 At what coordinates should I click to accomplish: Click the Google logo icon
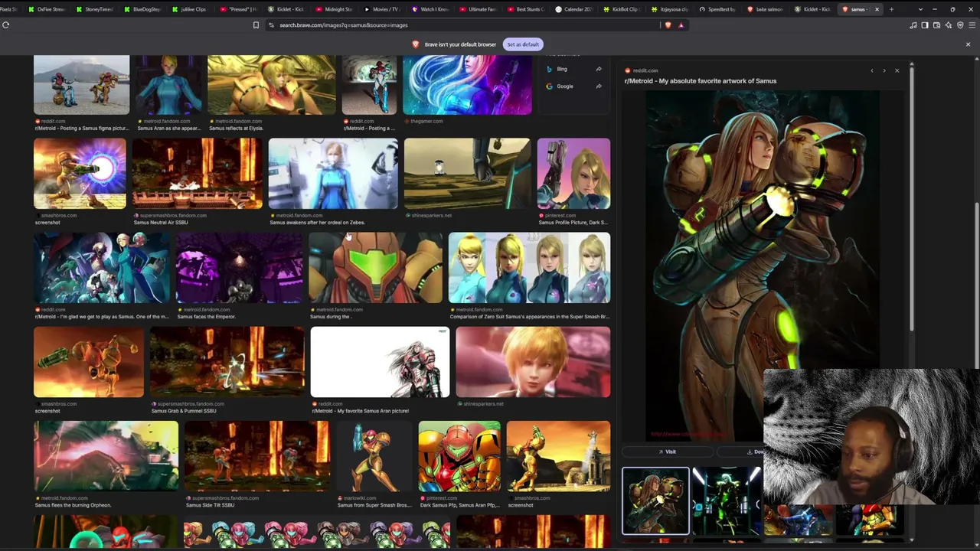pos(549,86)
